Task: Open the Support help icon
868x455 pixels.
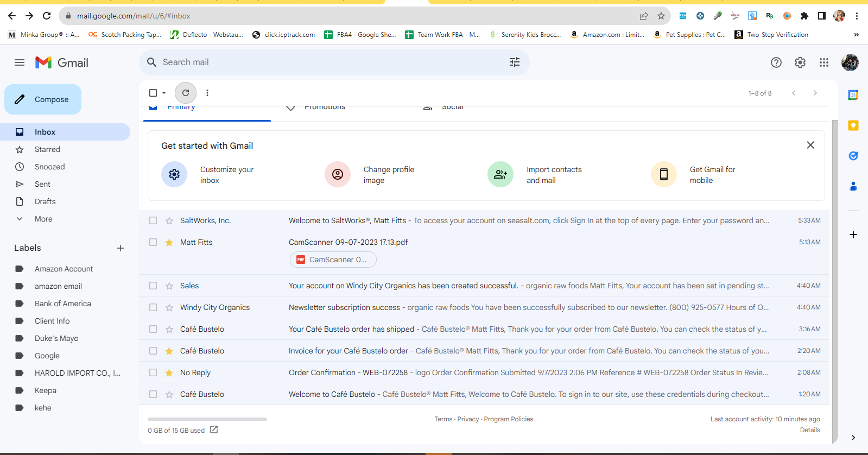Action: click(776, 62)
